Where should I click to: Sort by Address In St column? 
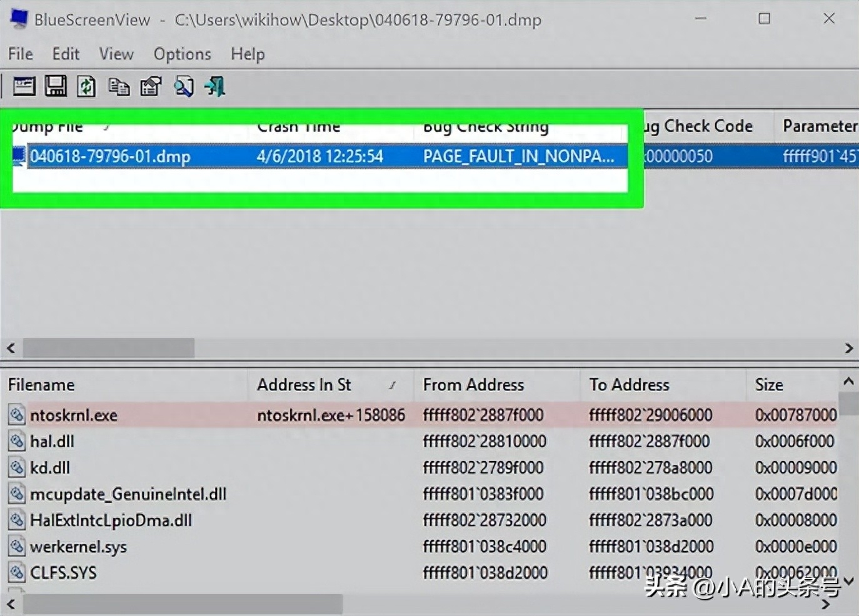(331, 385)
